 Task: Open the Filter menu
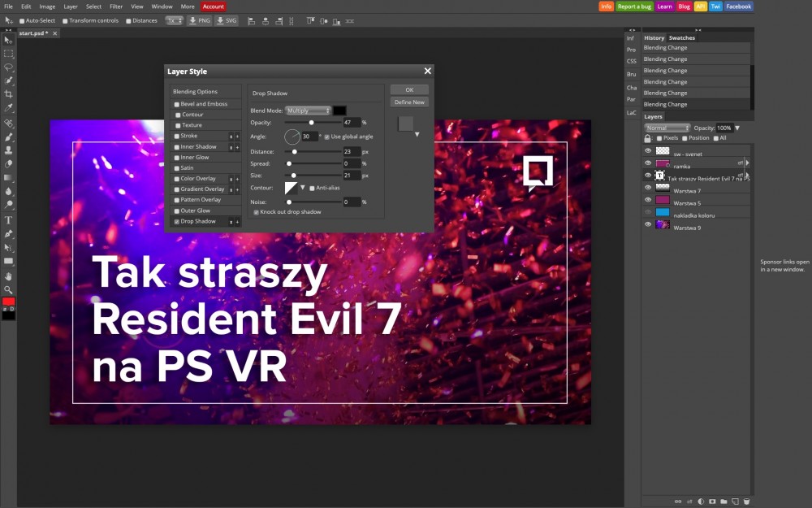(x=116, y=7)
